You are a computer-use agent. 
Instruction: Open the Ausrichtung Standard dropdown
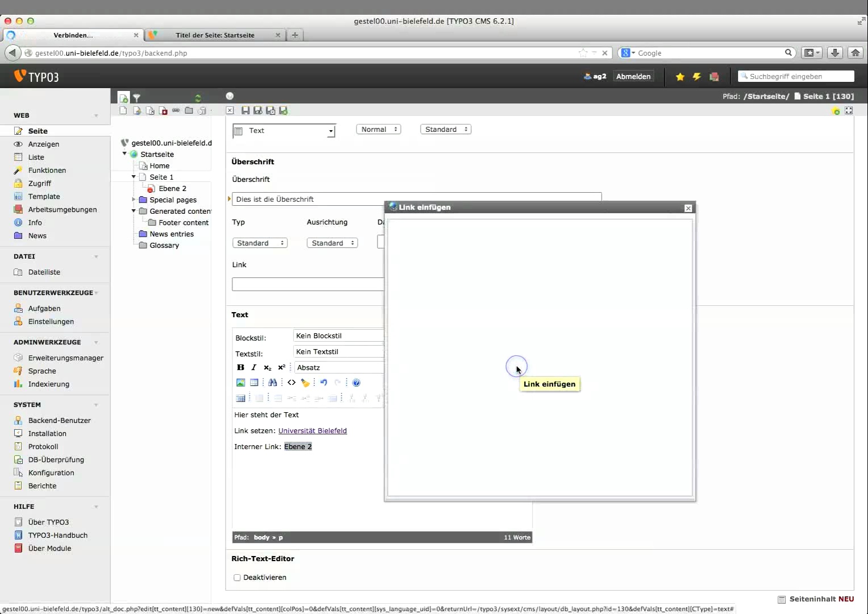(x=332, y=243)
